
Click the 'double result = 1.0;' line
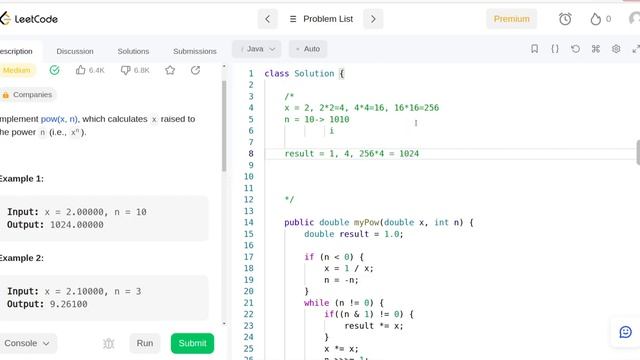point(353,234)
